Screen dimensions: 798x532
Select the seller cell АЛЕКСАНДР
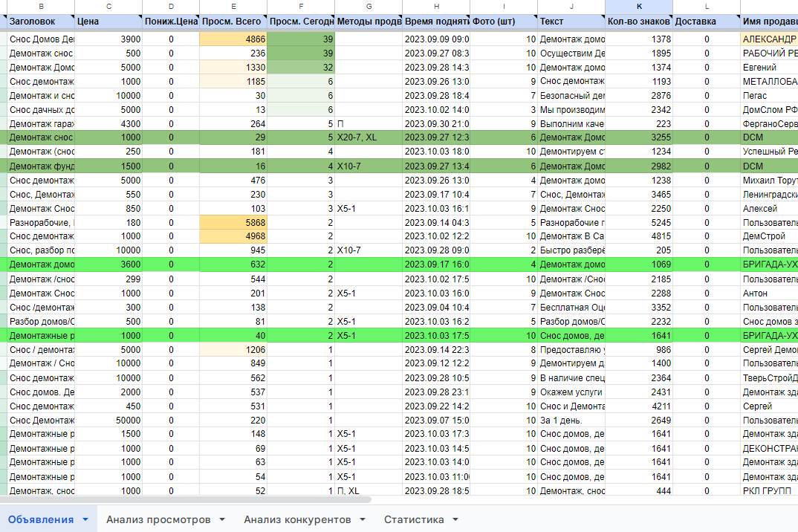pyautogui.click(x=769, y=39)
